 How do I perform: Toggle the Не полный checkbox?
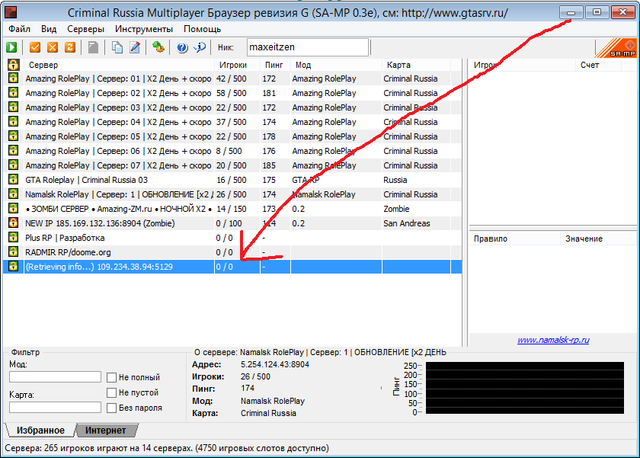111,377
